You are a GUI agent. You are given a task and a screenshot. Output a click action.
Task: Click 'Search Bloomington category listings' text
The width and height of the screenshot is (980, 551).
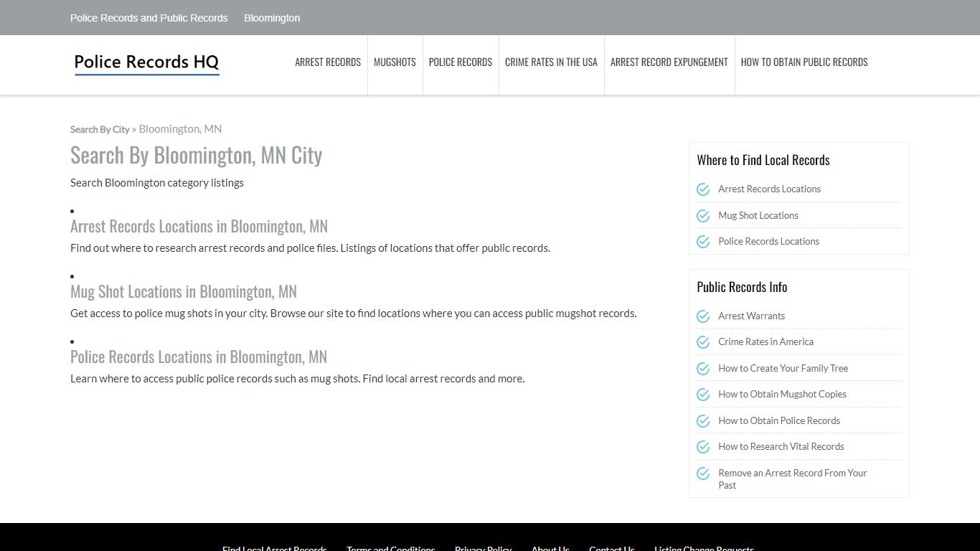(157, 183)
